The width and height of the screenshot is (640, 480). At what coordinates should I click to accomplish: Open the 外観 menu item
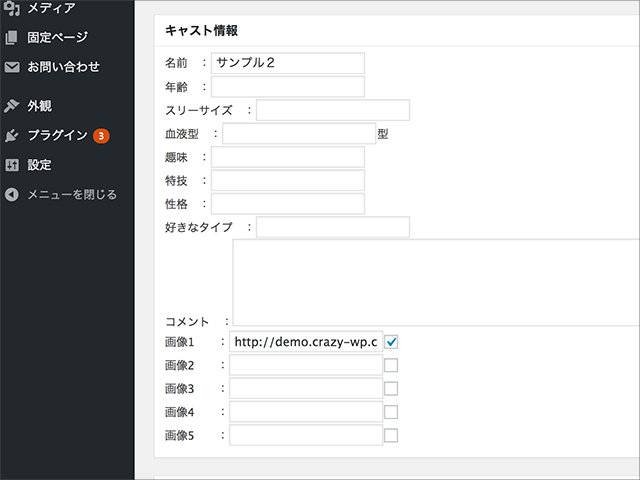point(40,106)
